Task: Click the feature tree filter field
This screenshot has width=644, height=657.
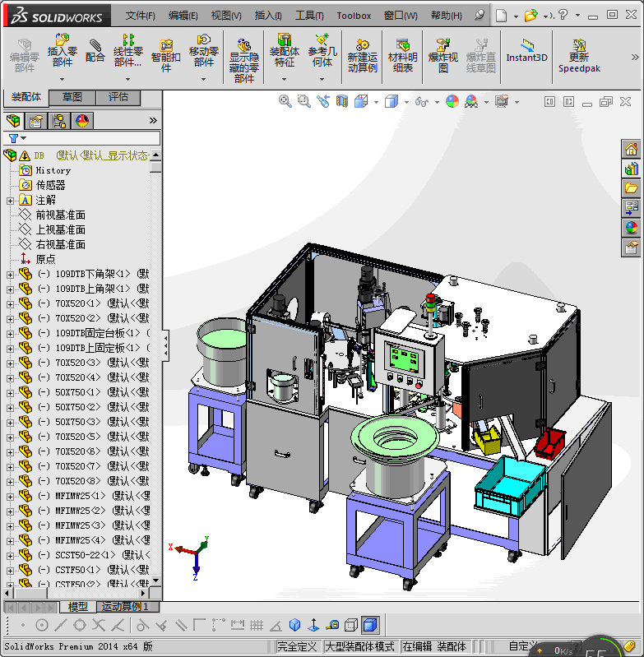Action: tap(81, 138)
